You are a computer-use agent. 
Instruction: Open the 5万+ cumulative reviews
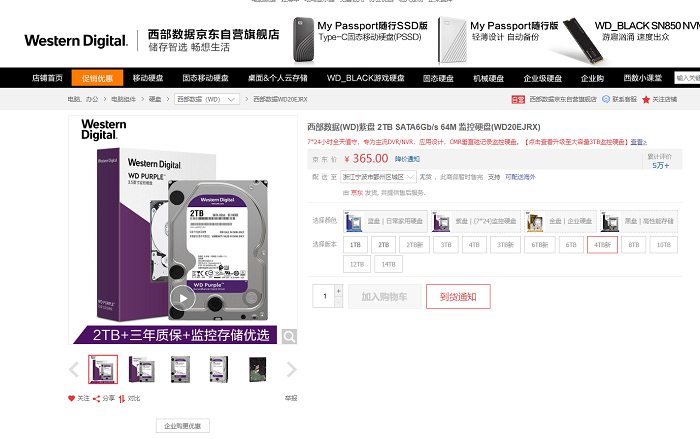click(x=660, y=165)
